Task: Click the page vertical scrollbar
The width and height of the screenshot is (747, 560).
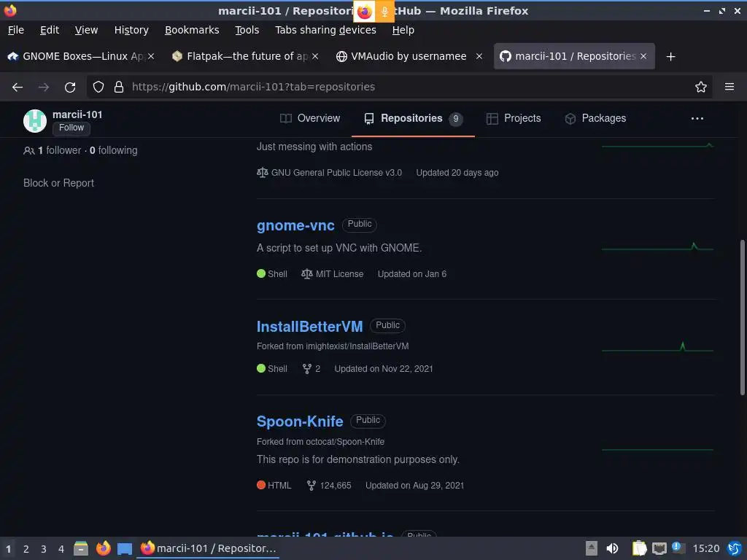Action: tap(742, 317)
